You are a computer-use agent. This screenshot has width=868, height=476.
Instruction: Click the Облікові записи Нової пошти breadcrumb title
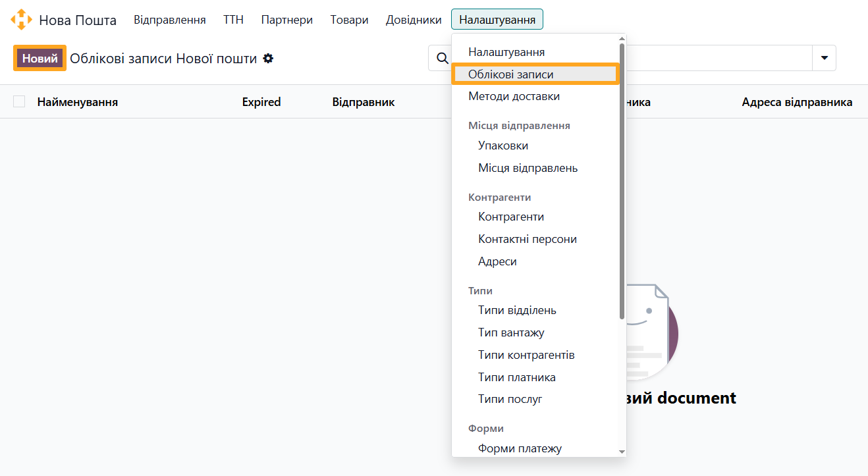163,59
